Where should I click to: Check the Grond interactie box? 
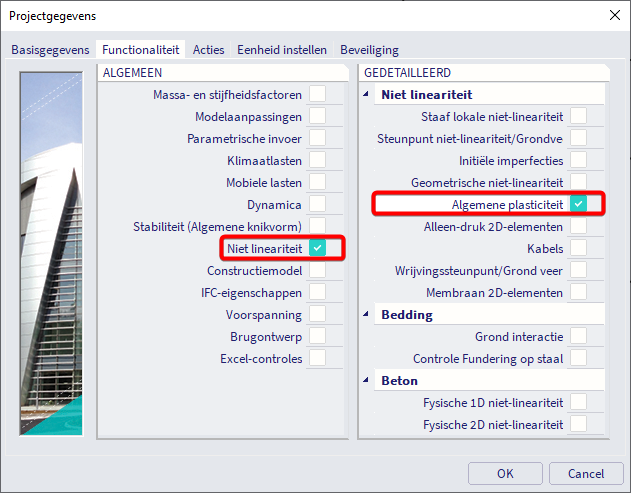[x=578, y=336]
